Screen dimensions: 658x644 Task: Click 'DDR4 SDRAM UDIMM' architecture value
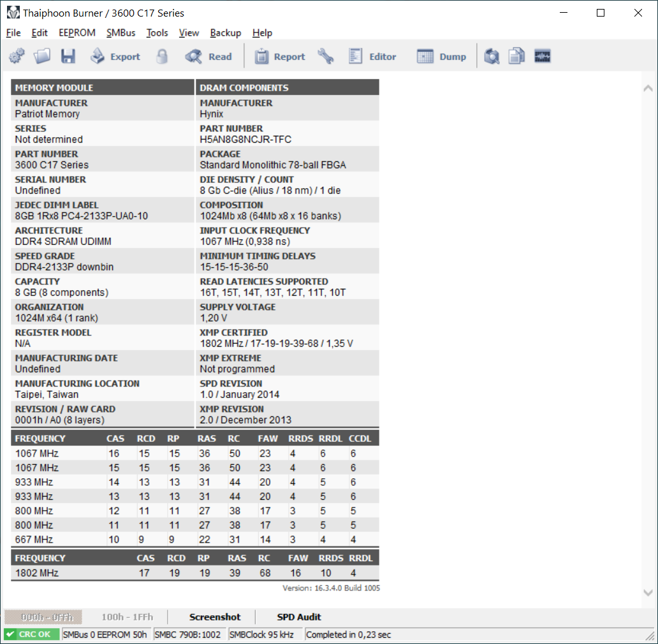(x=63, y=242)
